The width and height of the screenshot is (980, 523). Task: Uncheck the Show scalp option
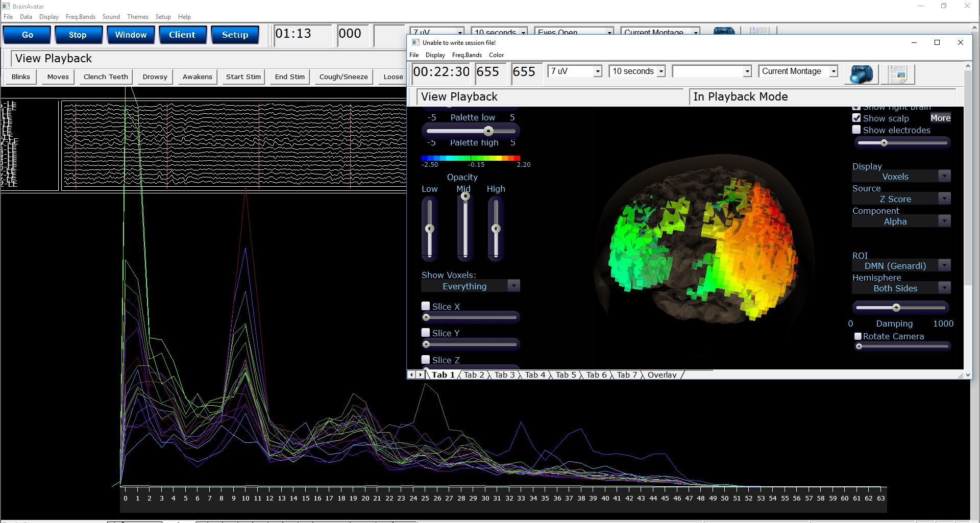coord(856,117)
